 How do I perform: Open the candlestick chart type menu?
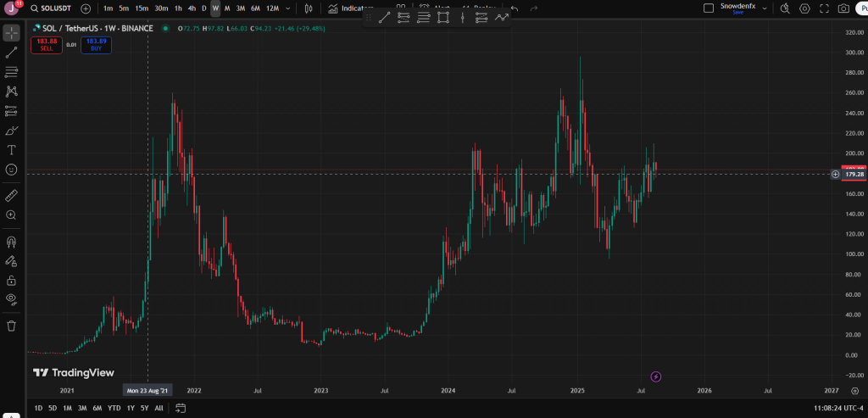click(309, 8)
